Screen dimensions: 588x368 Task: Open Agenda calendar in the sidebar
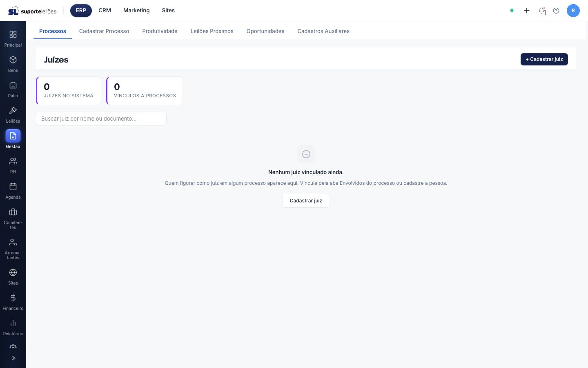pos(13,191)
